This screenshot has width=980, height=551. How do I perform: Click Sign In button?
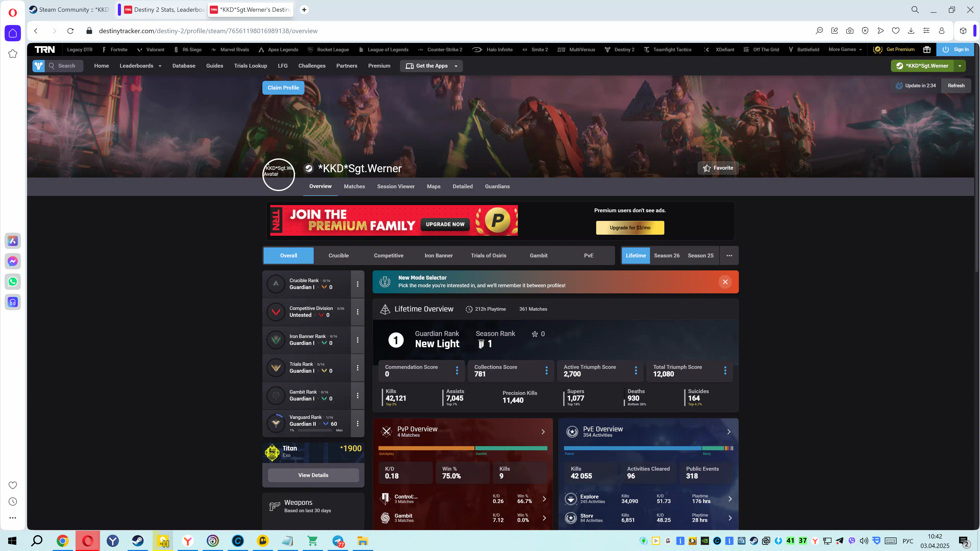[x=955, y=49]
